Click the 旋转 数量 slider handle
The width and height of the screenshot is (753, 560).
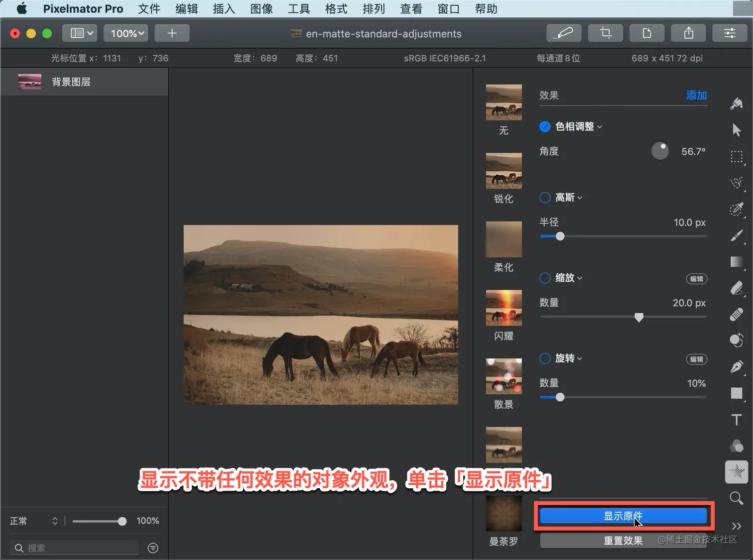pyautogui.click(x=560, y=397)
